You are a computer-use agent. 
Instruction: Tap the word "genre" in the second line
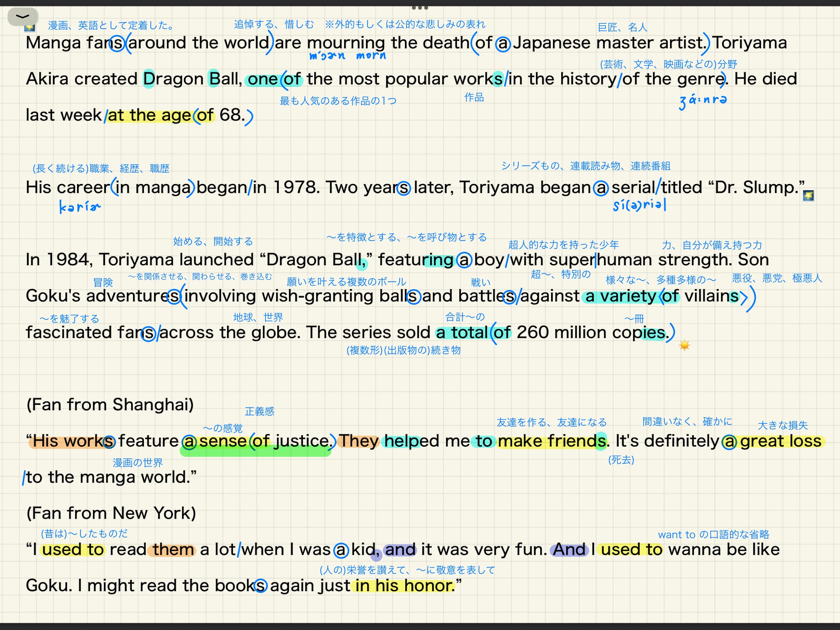(701, 79)
